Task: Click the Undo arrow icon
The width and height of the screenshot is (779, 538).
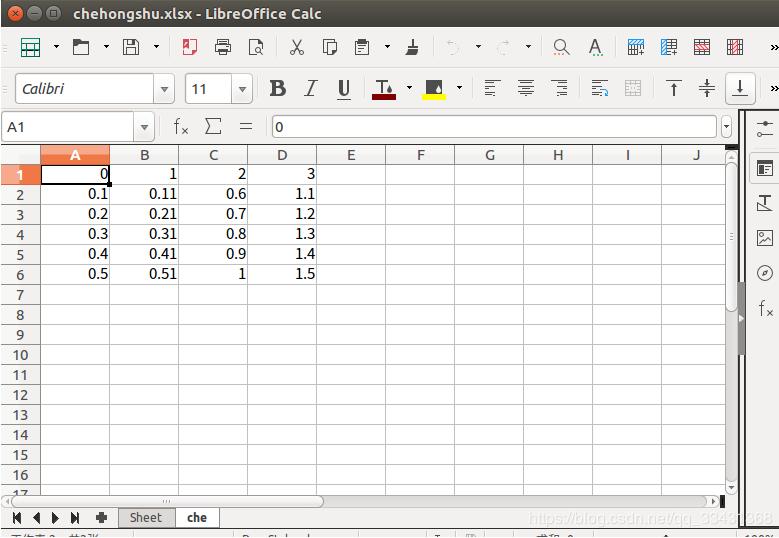Action: [x=453, y=47]
